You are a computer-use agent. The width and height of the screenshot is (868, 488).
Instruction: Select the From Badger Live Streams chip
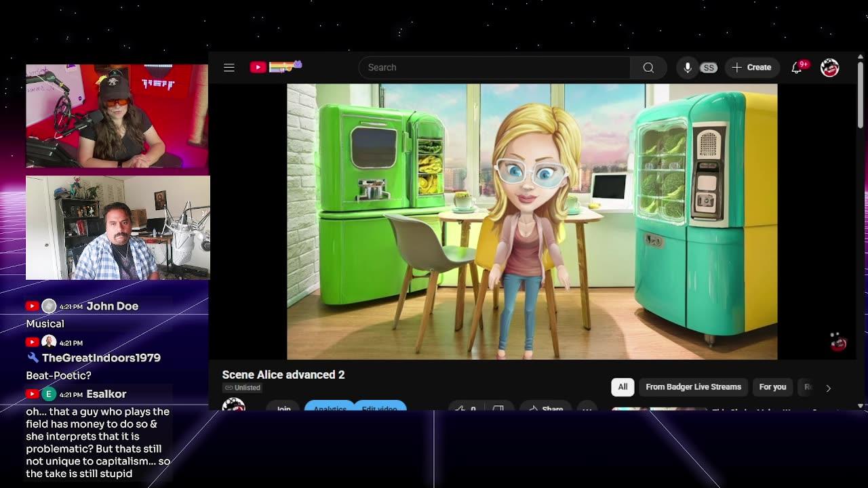pos(693,387)
